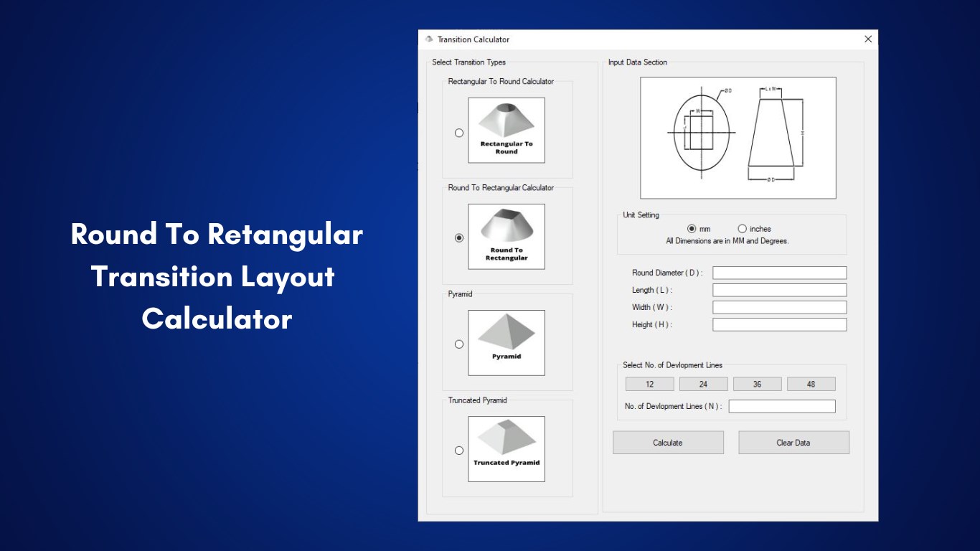980x551 pixels.
Task: Set development lines to 48
Action: tap(811, 385)
